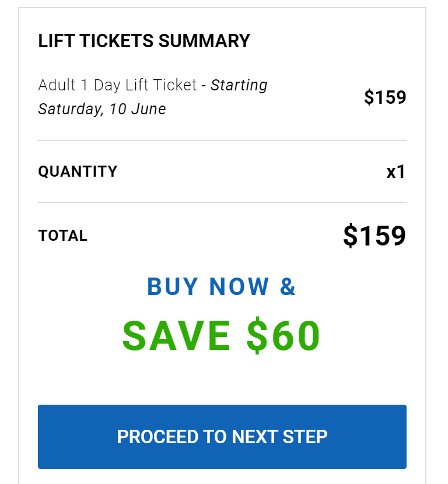The image size is (448, 484).
Task: Select the Adult 1 Day Lift Ticket name
Action: tap(117, 85)
